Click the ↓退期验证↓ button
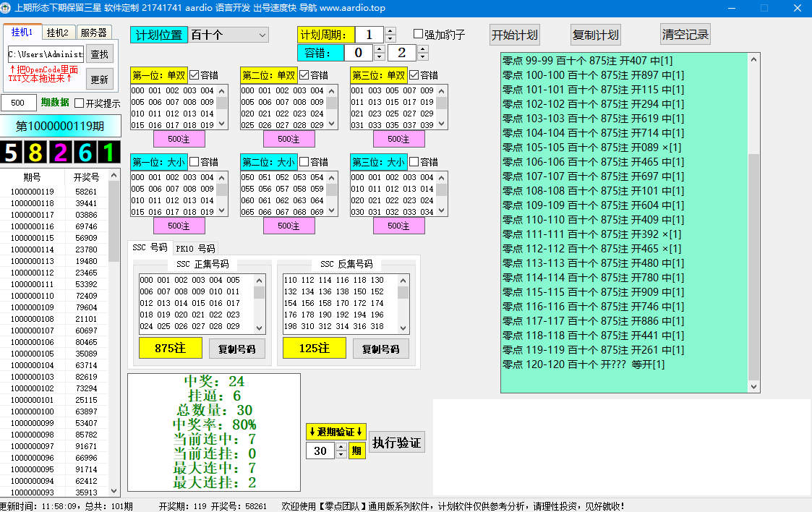Image resolution: width=812 pixels, height=512 pixels. coord(336,432)
